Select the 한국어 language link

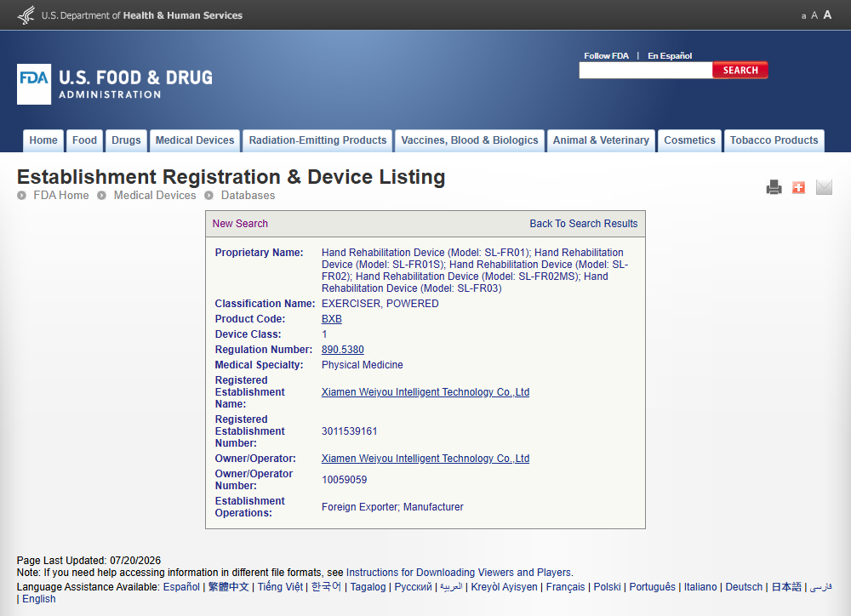[x=326, y=587]
